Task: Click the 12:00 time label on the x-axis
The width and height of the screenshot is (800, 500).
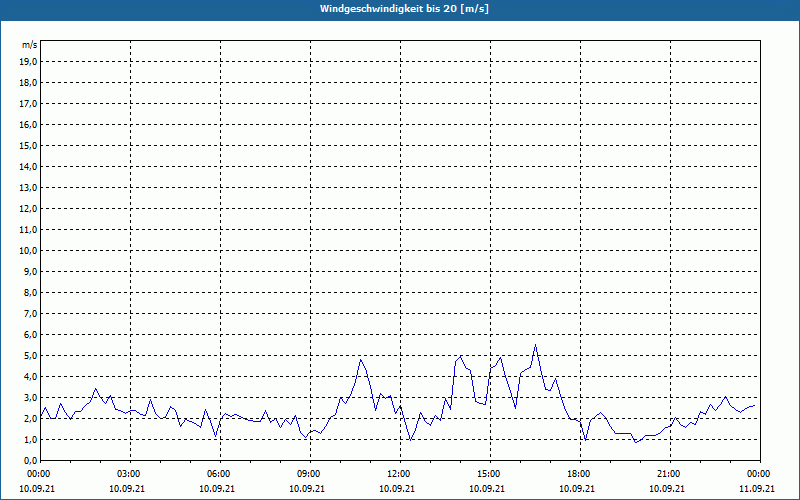Action: (399, 473)
